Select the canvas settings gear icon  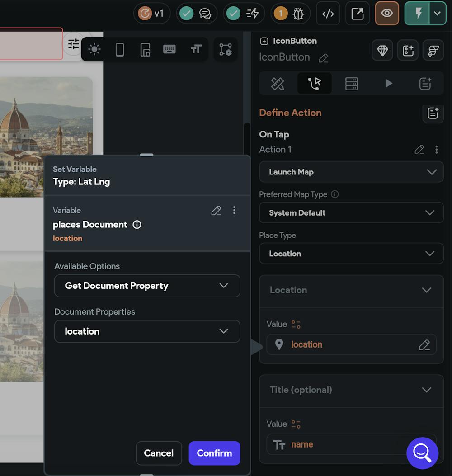tap(225, 50)
